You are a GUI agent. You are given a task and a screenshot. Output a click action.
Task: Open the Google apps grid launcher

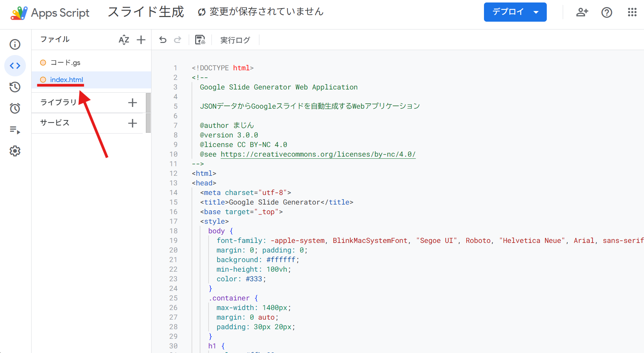coord(632,12)
